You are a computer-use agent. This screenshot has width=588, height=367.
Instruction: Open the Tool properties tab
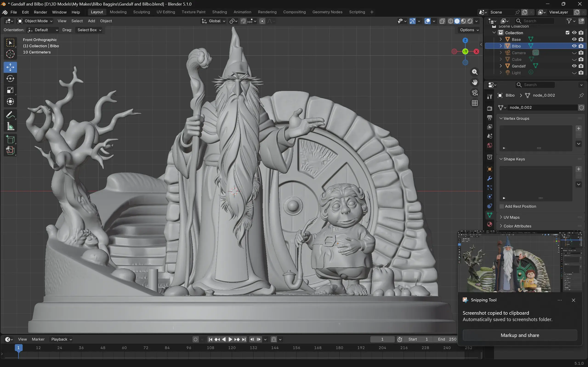490,97
